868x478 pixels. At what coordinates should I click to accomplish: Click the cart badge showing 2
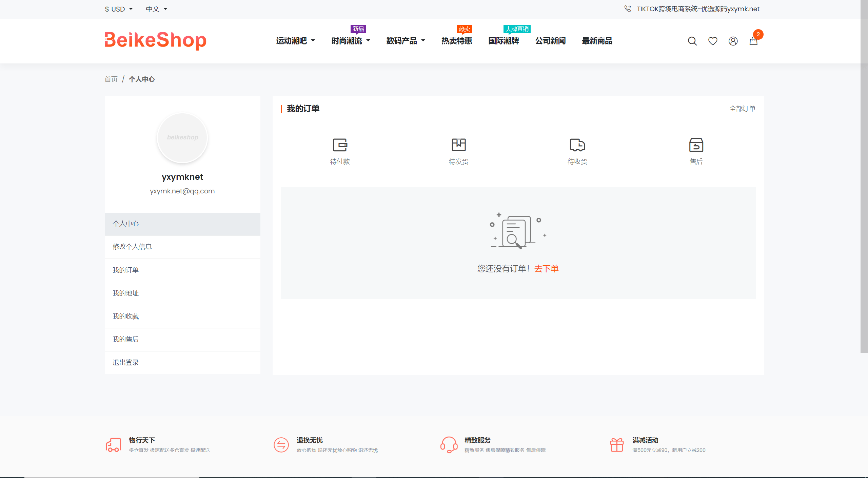(x=758, y=34)
